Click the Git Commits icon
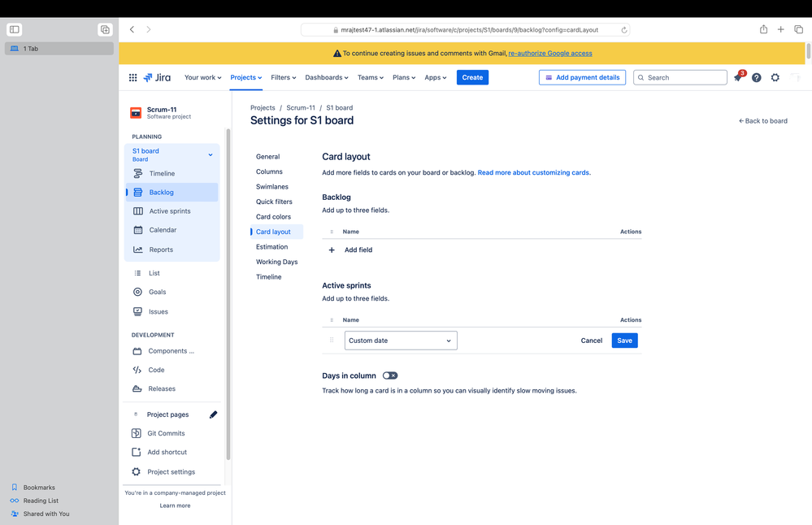This screenshot has height=525, width=812. click(137, 433)
